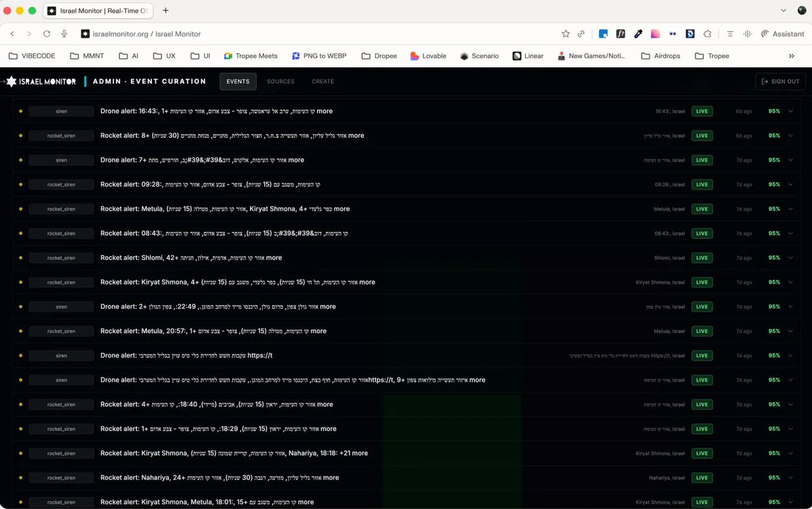The height and width of the screenshot is (509, 812).
Task: Open the AI bookmarks folder
Action: coord(128,56)
